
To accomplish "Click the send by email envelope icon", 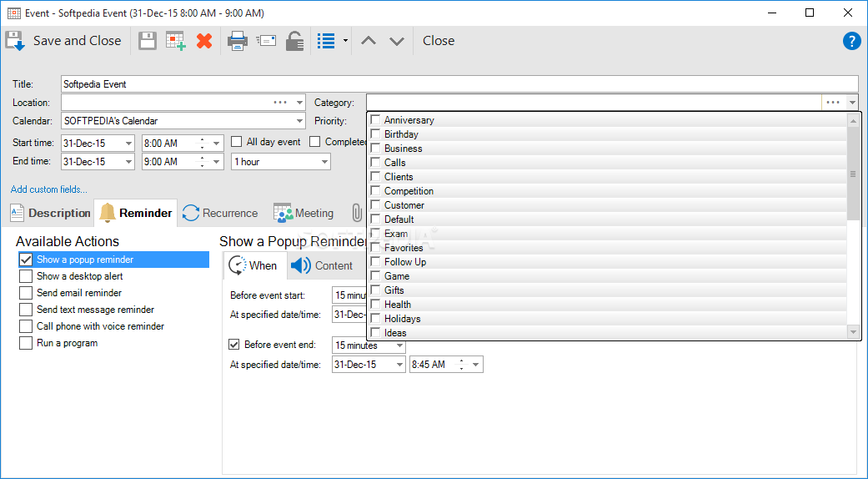I will click(x=266, y=41).
